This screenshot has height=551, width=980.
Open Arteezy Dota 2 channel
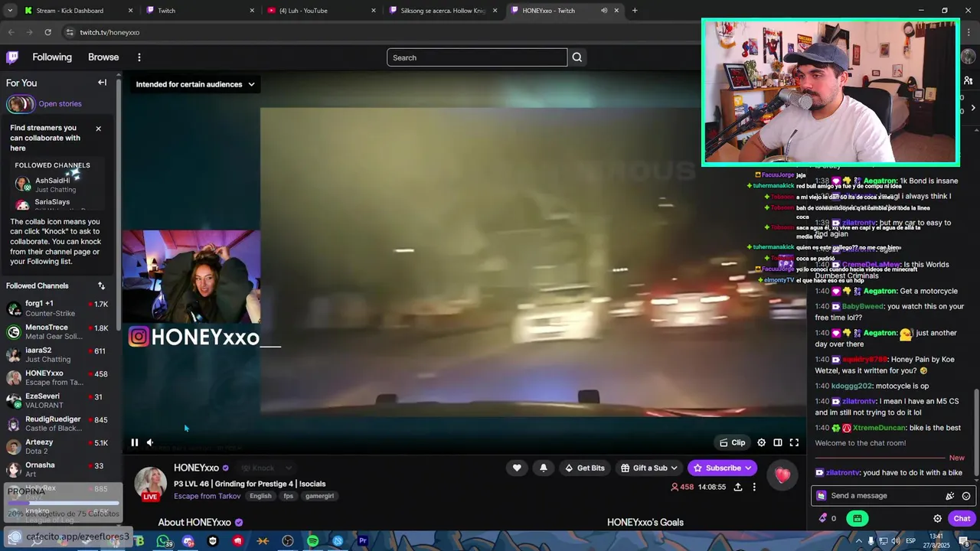coord(59,446)
